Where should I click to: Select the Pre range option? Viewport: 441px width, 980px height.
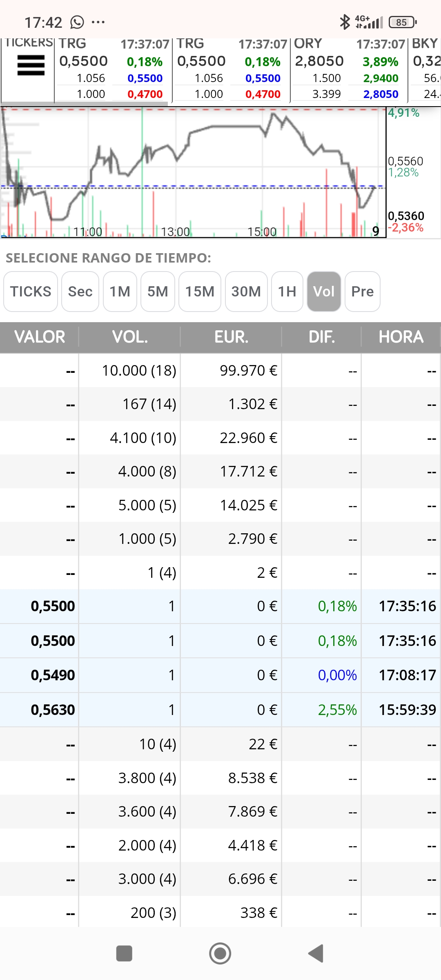(x=363, y=292)
